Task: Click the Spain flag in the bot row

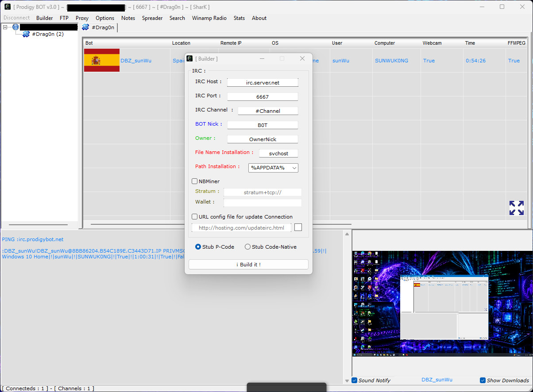Action: (x=102, y=60)
